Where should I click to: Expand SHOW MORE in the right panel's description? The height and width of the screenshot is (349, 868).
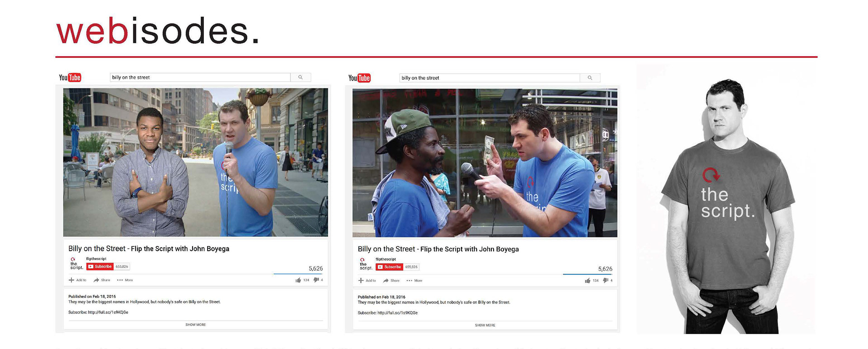(x=485, y=325)
